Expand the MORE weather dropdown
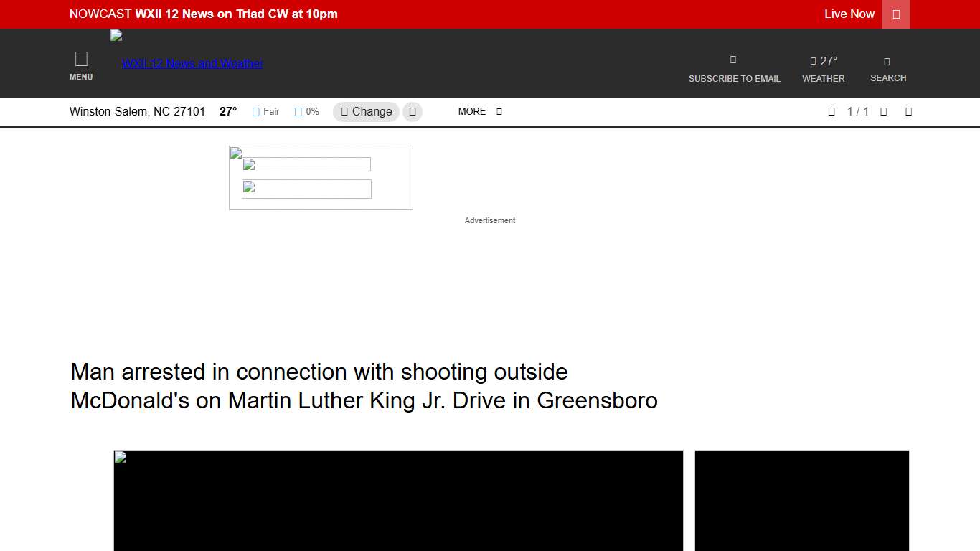Screen dimensions: 980x551 coord(480,112)
